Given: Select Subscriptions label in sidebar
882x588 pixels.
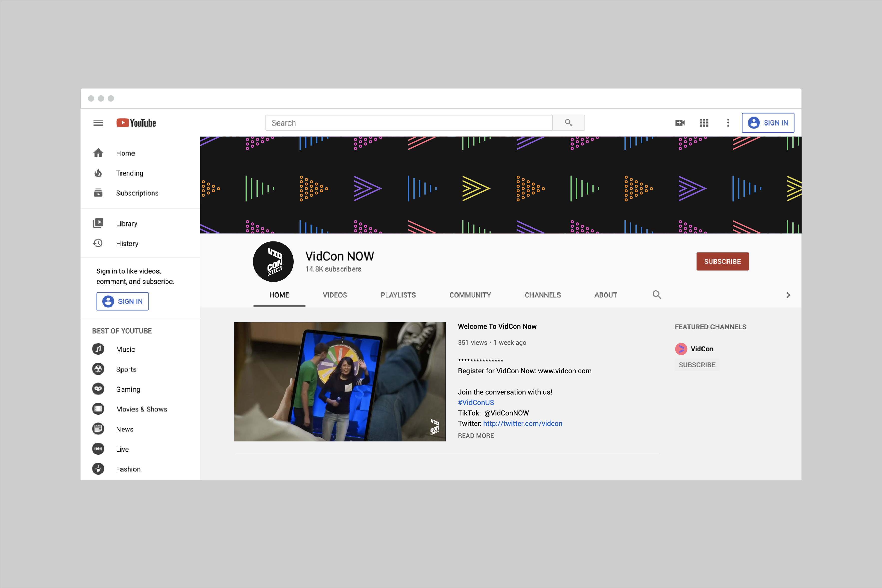Looking at the screenshot, I should tap(137, 193).
